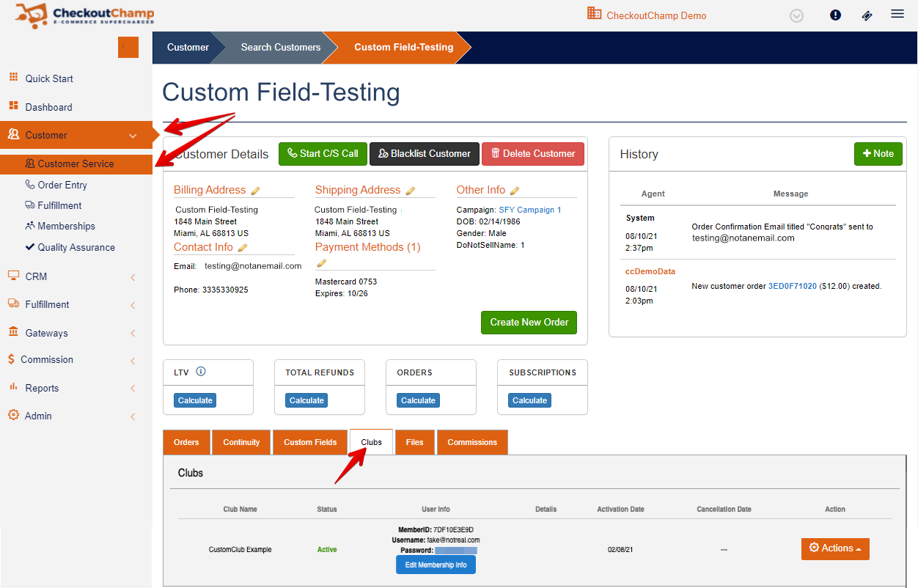The height and width of the screenshot is (588, 918).
Task: Click the alert exclamation icon in header
Action: (835, 15)
